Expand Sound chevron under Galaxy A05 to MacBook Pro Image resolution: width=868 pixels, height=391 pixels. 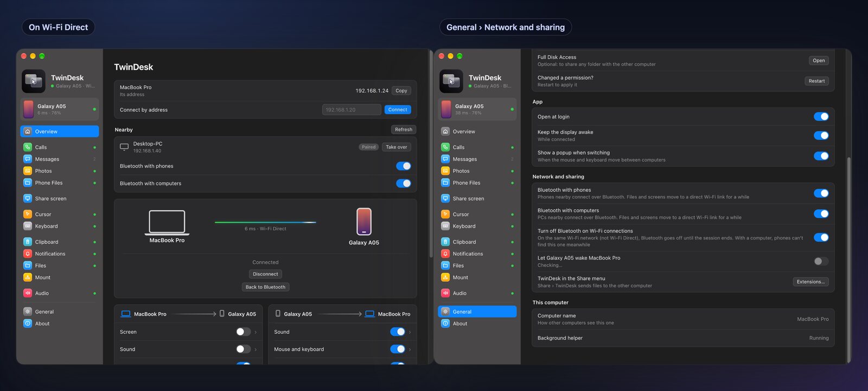coord(410,332)
